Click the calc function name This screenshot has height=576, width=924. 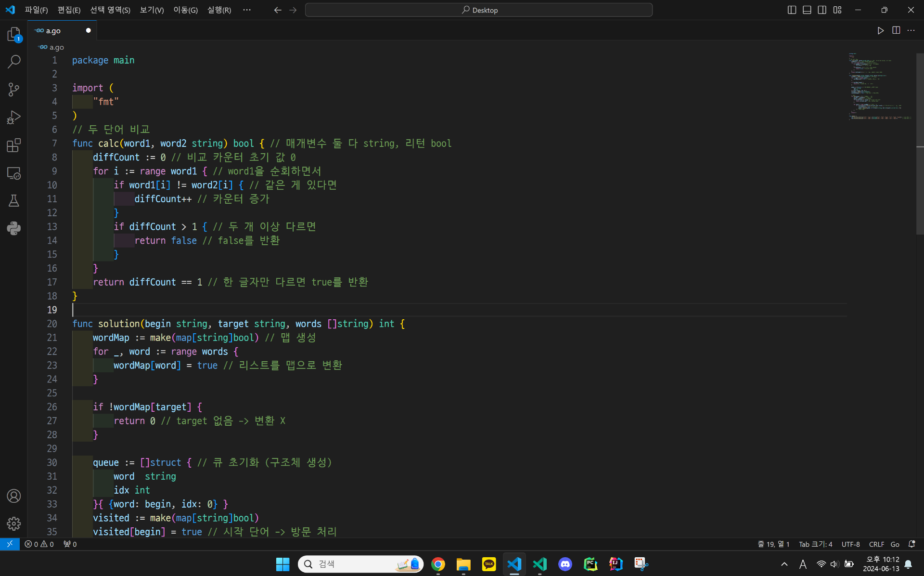coord(108,144)
